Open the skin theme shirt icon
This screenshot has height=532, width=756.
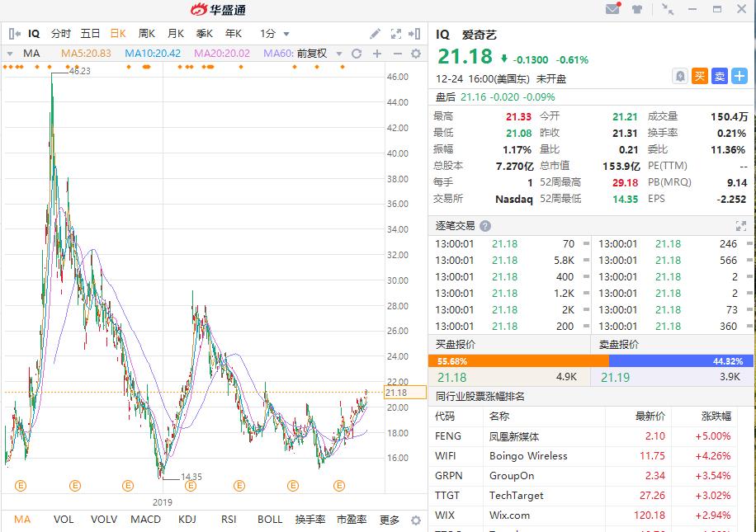pyautogui.click(x=637, y=9)
